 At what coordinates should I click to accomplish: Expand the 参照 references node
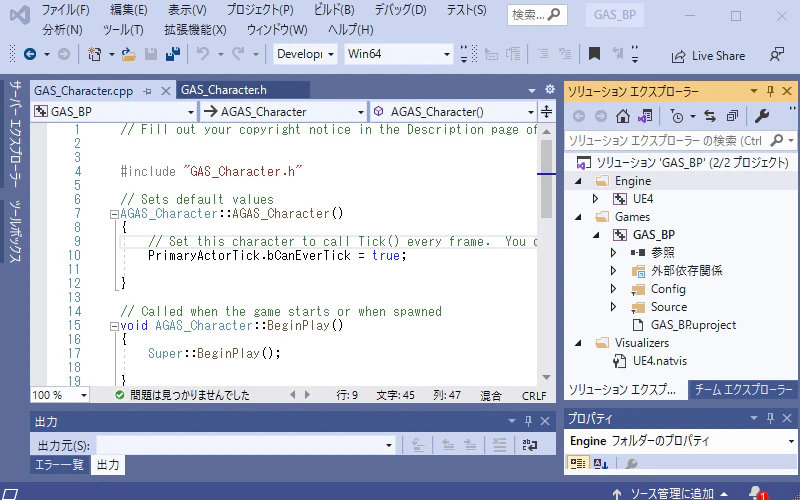point(614,253)
